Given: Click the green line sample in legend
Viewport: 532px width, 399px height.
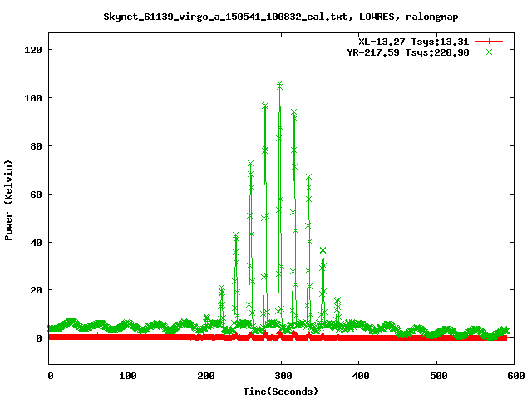Looking at the screenshot, I should click(490, 52).
